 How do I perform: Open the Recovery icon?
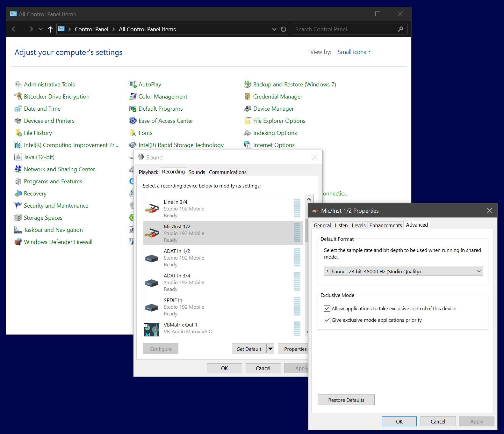(18, 194)
